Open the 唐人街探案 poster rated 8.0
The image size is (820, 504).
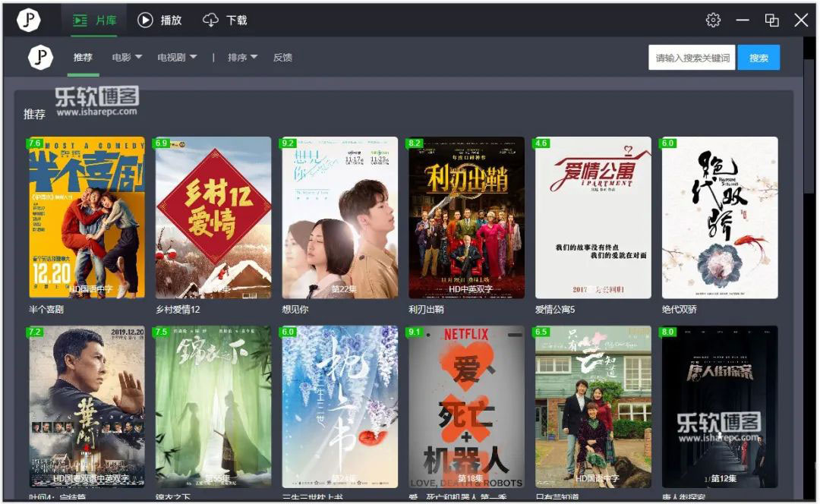point(720,407)
